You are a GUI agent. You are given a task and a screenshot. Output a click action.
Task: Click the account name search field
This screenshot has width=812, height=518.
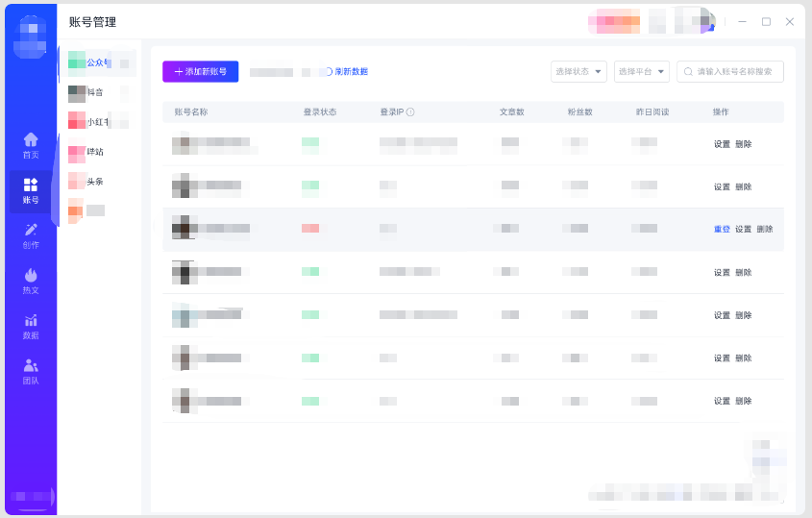[736, 72]
